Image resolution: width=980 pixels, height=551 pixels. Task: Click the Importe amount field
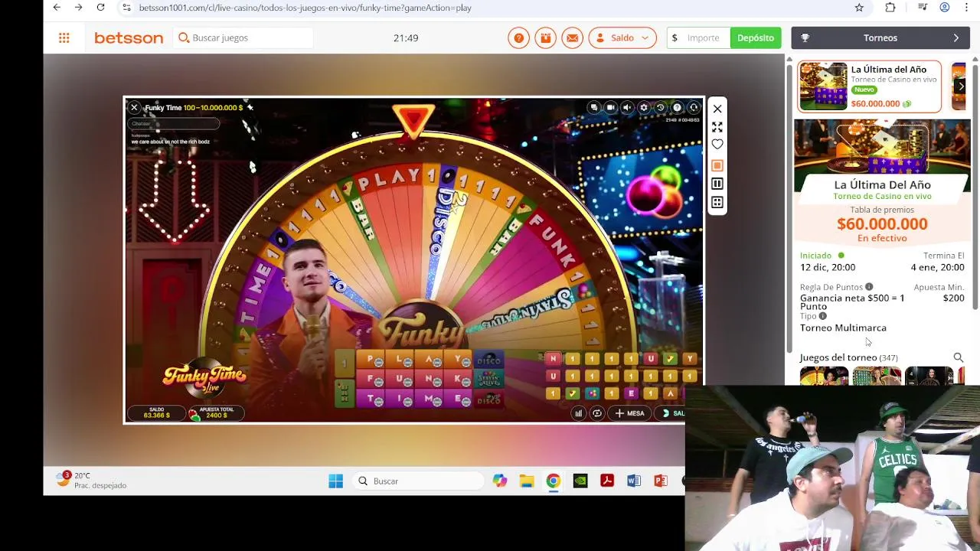699,37
